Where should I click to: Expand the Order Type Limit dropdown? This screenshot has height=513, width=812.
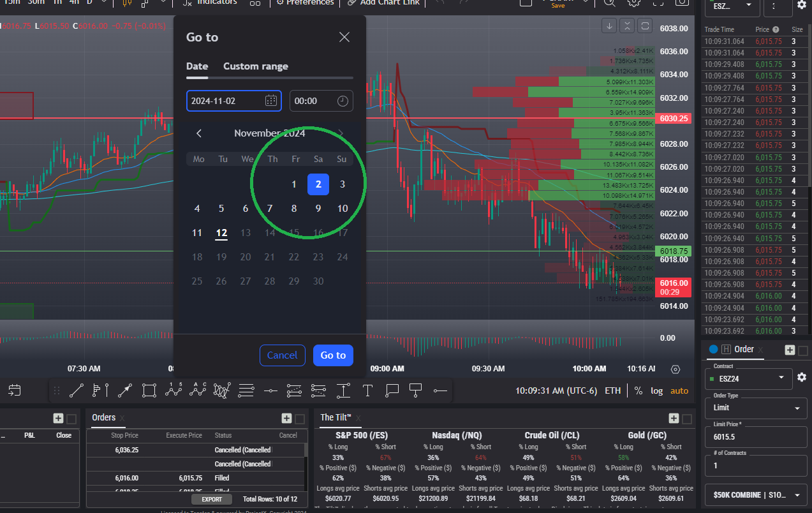click(755, 408)
